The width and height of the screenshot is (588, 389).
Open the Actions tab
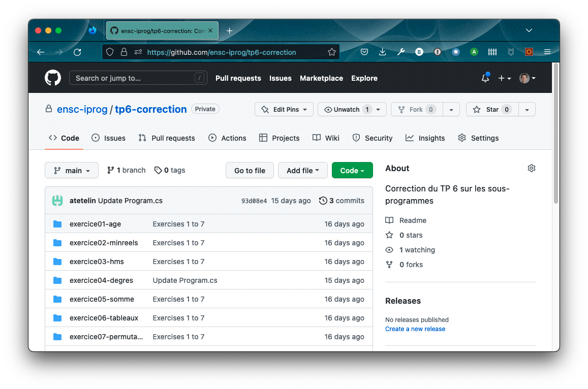(227, 138)
